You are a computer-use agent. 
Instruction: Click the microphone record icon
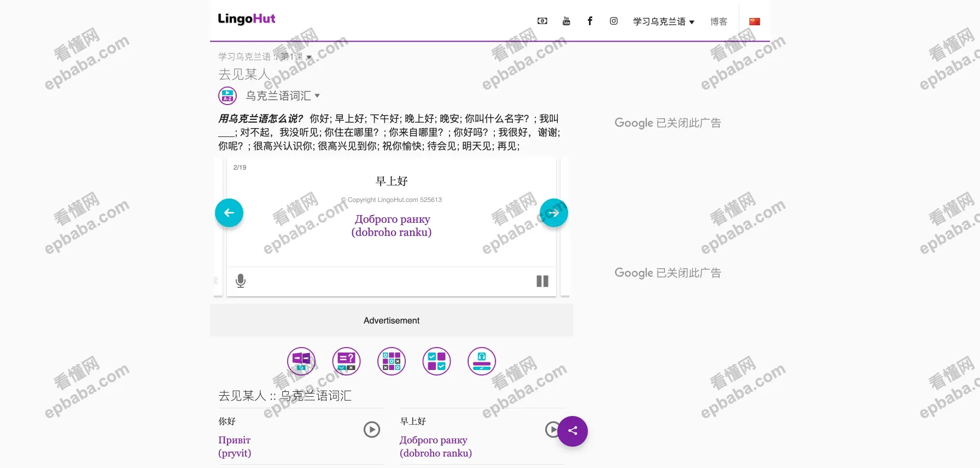point(241,281)
